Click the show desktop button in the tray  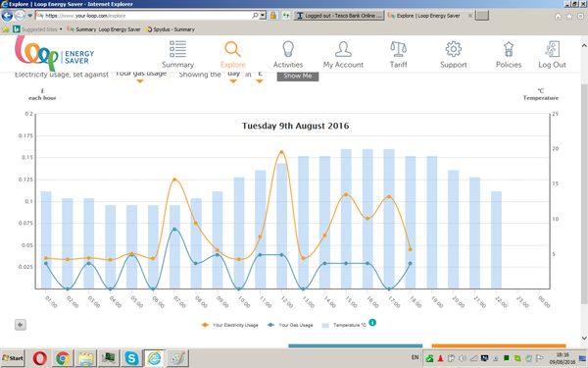pyautogui.click(x=582, y=358)
